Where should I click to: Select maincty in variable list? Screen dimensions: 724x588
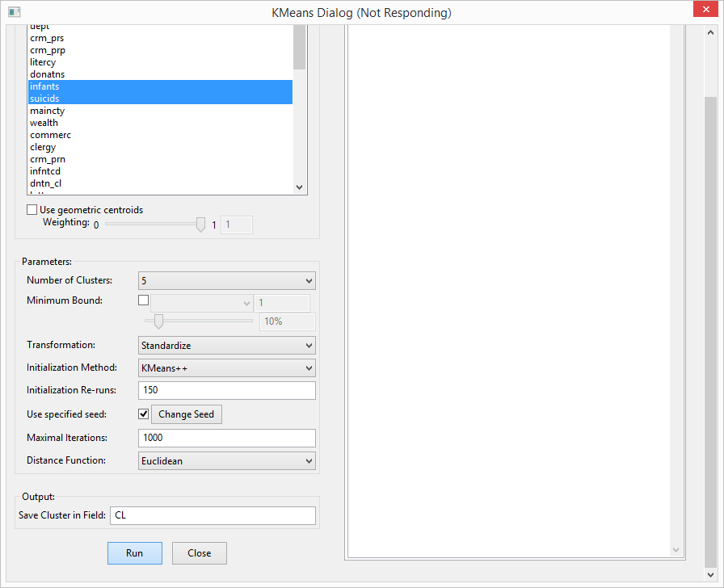(x=160, y=111)
